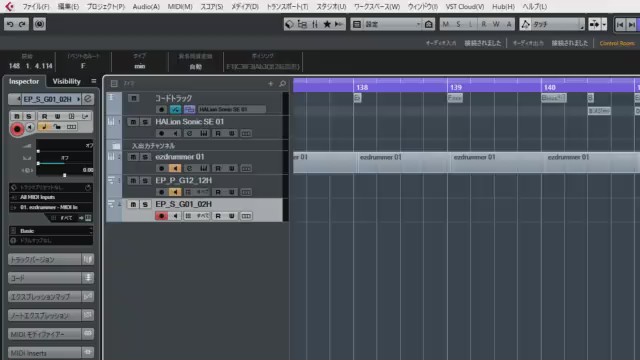Screen dimensions: 640x360
Task: Open the トランスポート(T) menu
Action: (287, 7)
